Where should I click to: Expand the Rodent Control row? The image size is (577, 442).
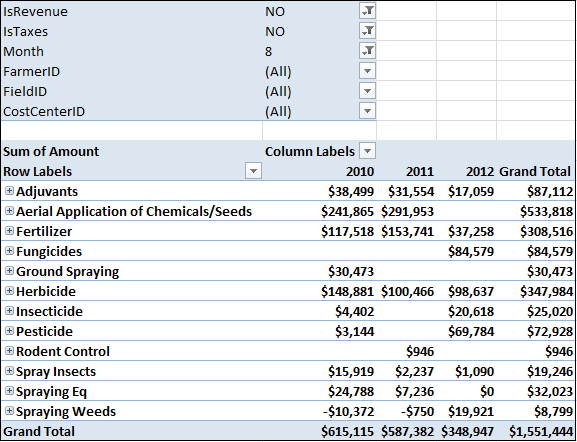[x=10, y=351]
